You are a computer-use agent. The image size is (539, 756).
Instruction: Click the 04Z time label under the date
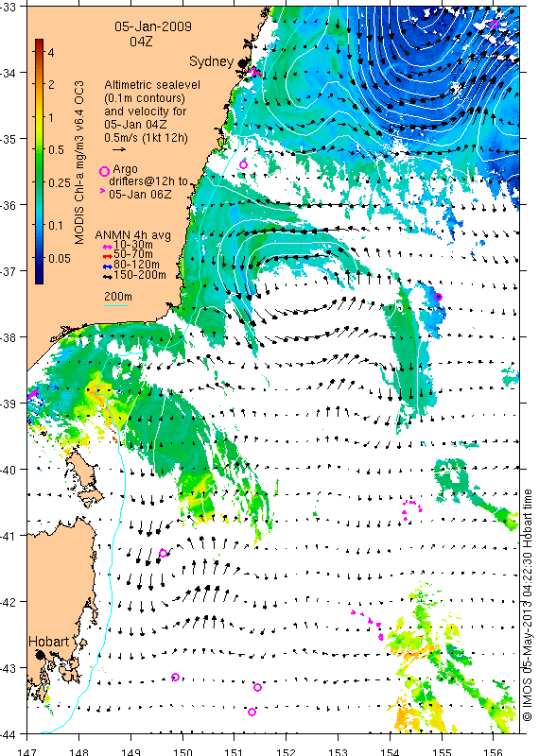click(x=141, y=42)
